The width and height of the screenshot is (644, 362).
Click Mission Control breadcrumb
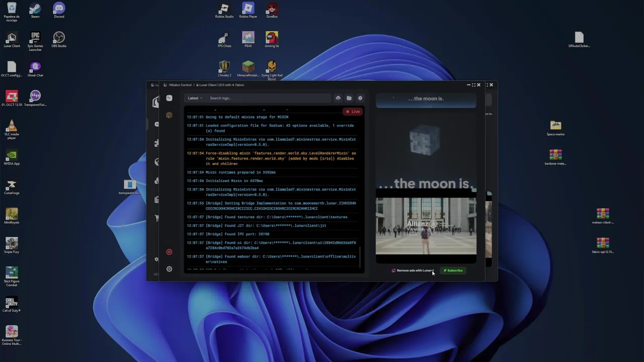[x=180, y=85]
